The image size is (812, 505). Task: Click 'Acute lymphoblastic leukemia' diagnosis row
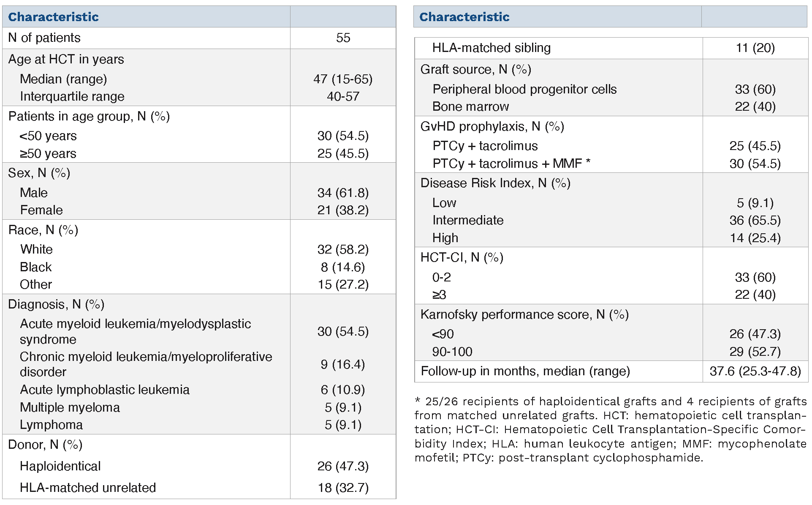pyautogui.click(x=105, y=390)
